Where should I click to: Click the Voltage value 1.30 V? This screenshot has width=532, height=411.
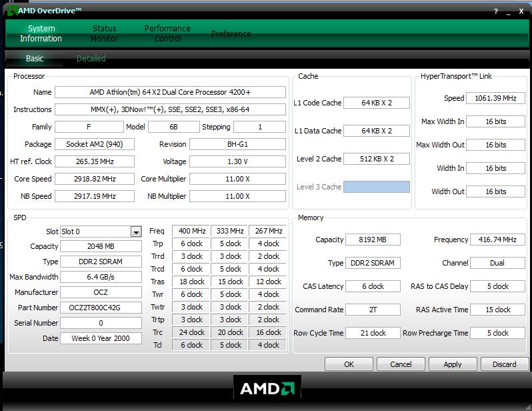click(x=237, y=161)
